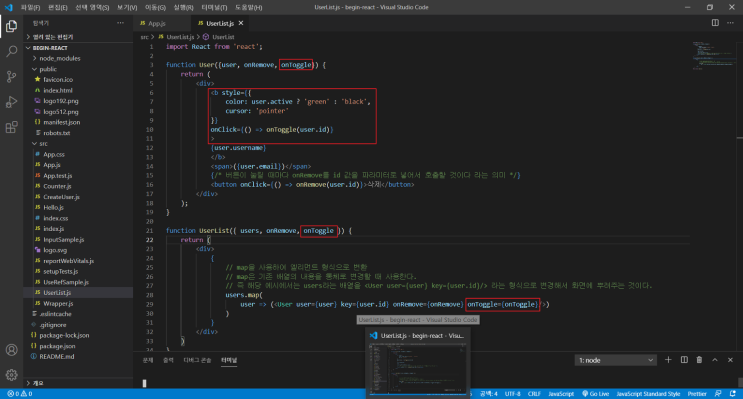
Task: Change CRLF line ending in status bar
Action: click(534, 394)
